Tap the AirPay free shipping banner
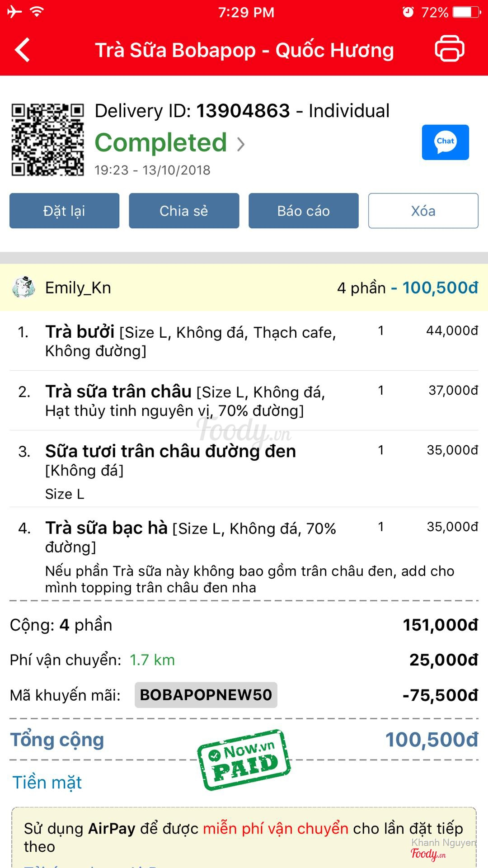Viewport: 488px width, 868px height. [x=244, y=837]
